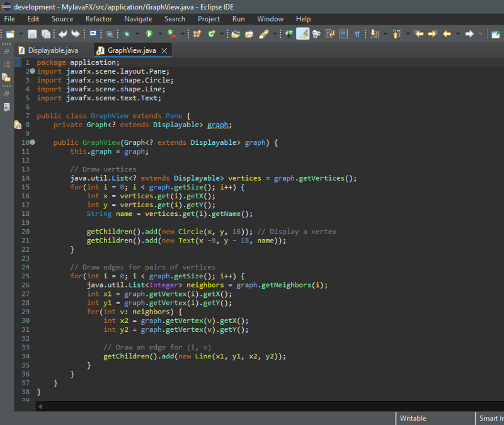Collapse the GraphView constructor fold on line 10

point(32,143)
